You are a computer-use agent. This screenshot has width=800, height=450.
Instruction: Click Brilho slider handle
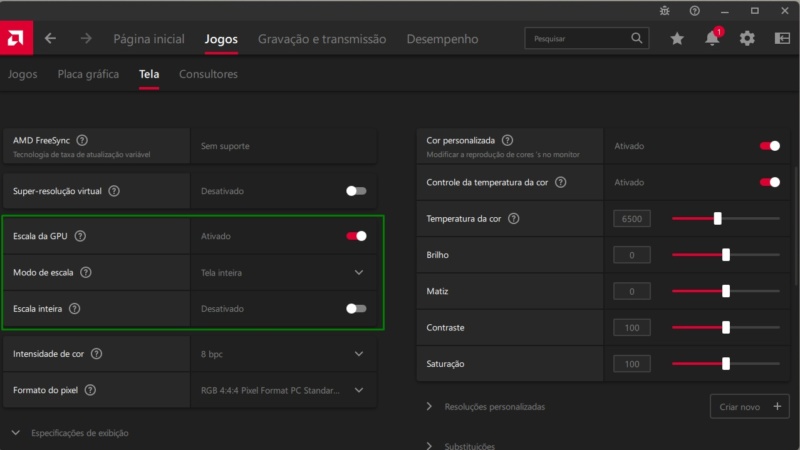click(726, 255)
